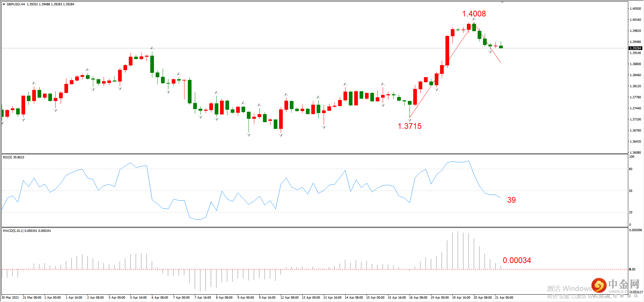Click the 1.36080 price axis value
644x302 pixels.
pos(635,153)
